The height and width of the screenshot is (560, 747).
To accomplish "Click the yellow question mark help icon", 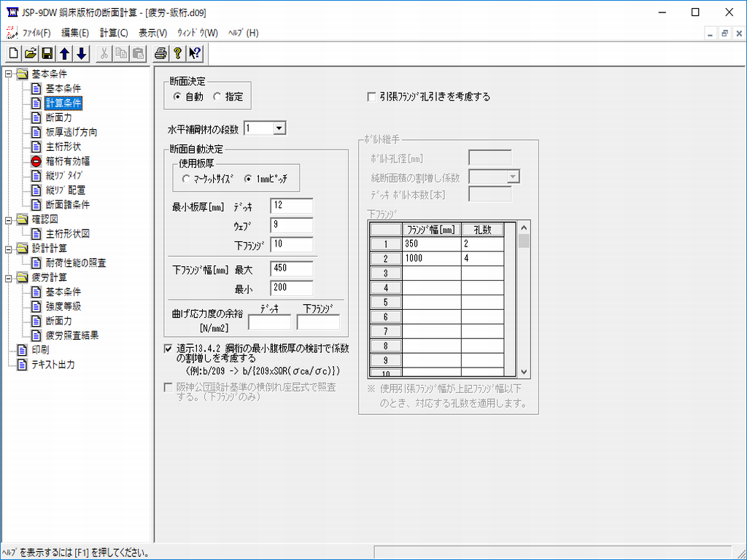I will 177,53.
